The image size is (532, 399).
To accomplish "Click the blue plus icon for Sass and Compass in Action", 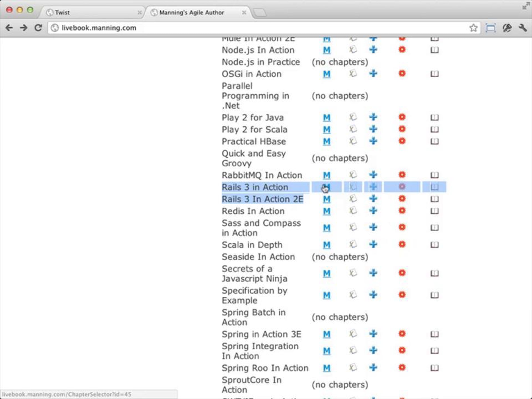I will tap(373, 227).
